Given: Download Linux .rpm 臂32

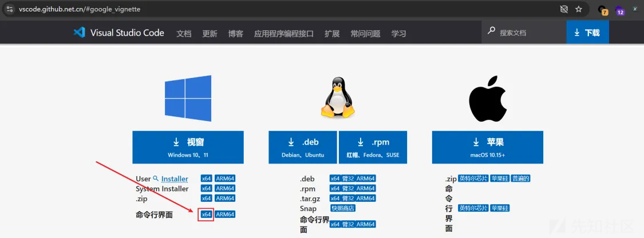Looking at the screenshot, I should [x=348, y=189].
